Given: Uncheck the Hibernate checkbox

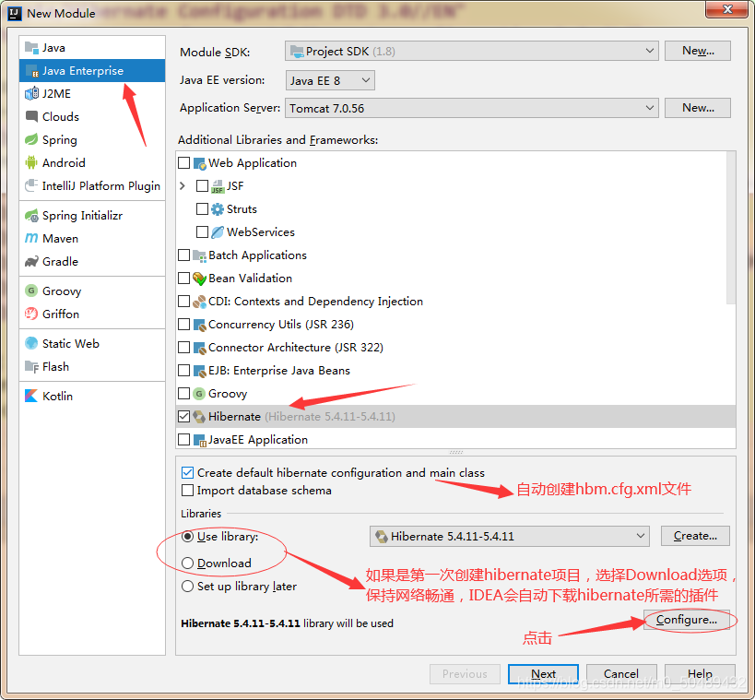Looking at the screenshot, I should [184, 417].
